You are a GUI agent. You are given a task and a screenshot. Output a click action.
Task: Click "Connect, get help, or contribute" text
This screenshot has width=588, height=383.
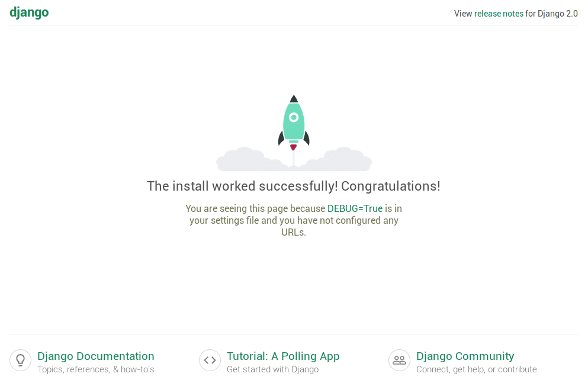[476, 369]
